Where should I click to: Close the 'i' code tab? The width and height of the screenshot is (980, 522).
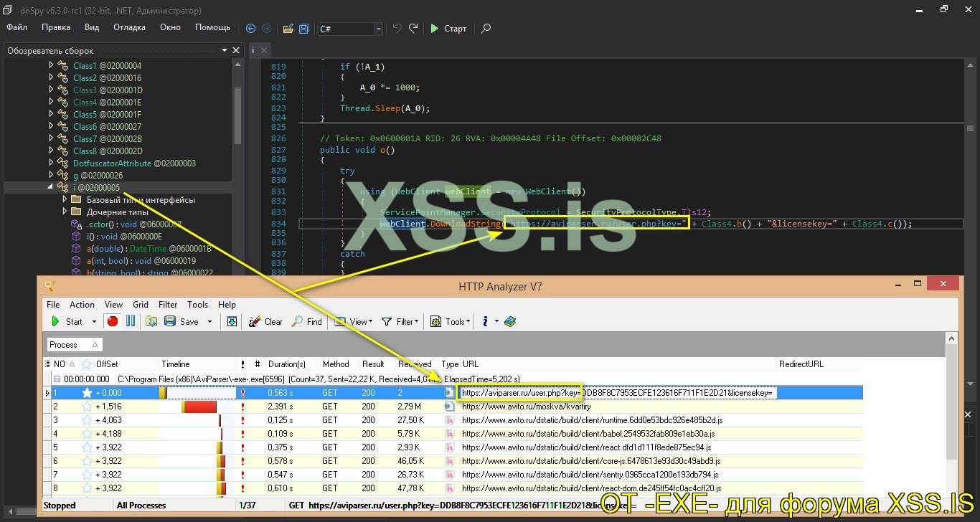(x=263, y=50)
